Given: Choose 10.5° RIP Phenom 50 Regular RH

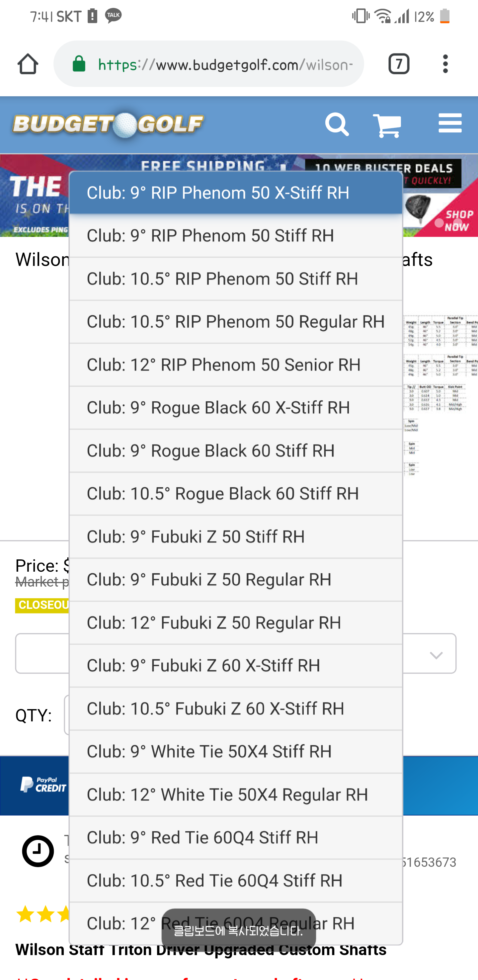Looking at the screenshot, I should pyautogui.click(x=235, y=322).
